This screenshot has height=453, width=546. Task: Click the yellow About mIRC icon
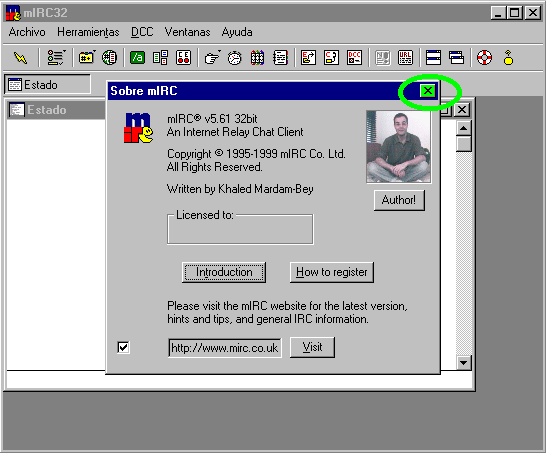click(x=508, y=57)
